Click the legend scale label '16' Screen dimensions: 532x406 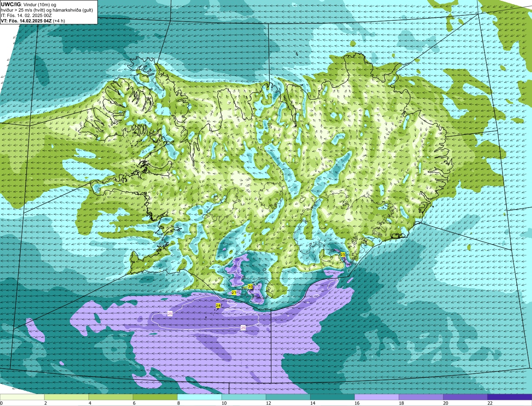coord(357,403)
